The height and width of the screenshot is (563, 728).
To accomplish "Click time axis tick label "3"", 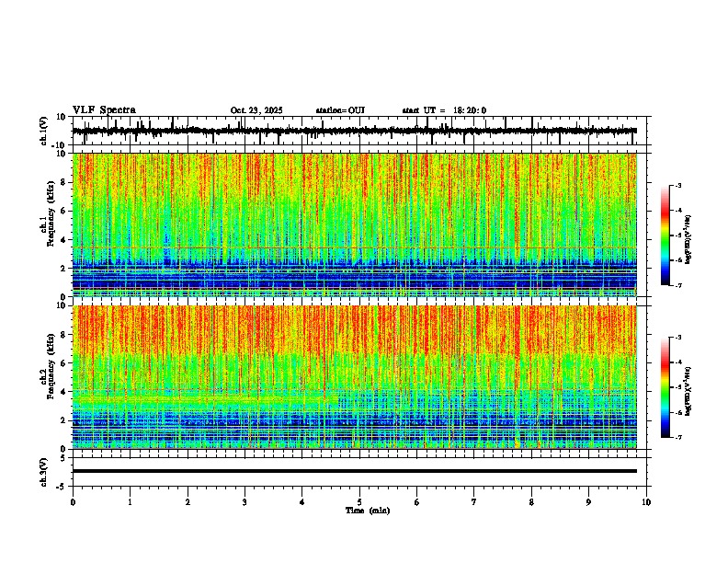I will (x=245, y=502).
